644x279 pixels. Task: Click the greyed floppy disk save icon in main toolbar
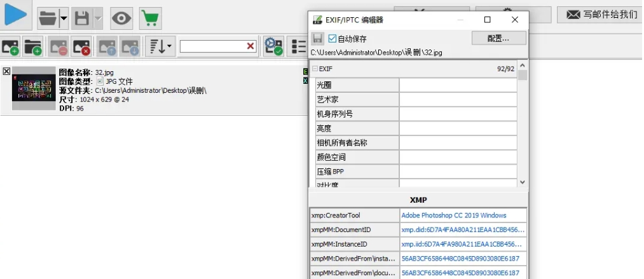(x=82, y=18)
